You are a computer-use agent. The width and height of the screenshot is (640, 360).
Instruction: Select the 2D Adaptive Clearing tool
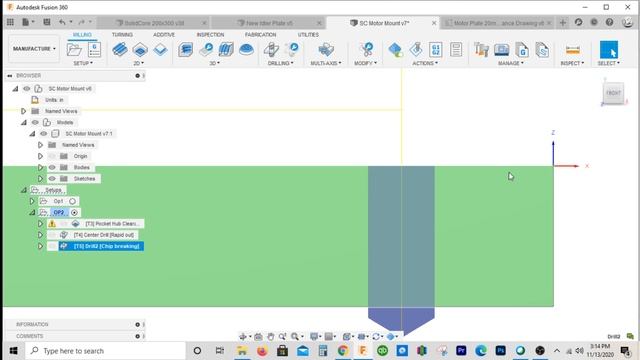[120, 50]
